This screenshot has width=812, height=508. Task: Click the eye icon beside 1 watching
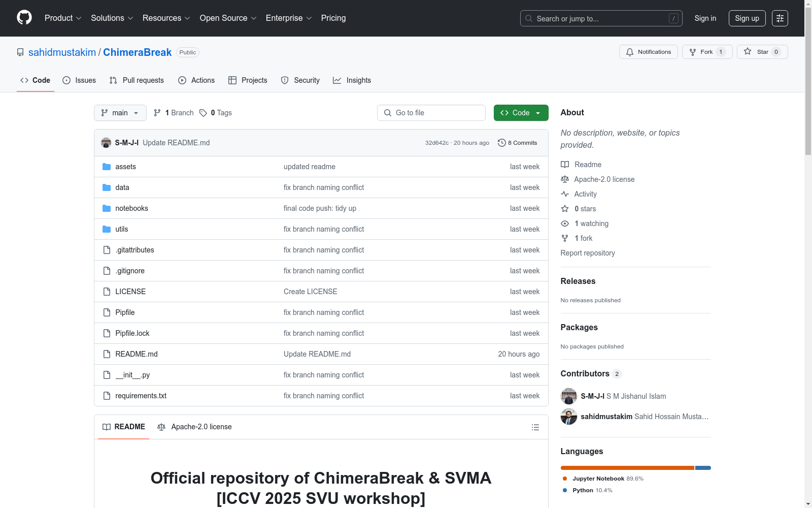coord(565,224)
